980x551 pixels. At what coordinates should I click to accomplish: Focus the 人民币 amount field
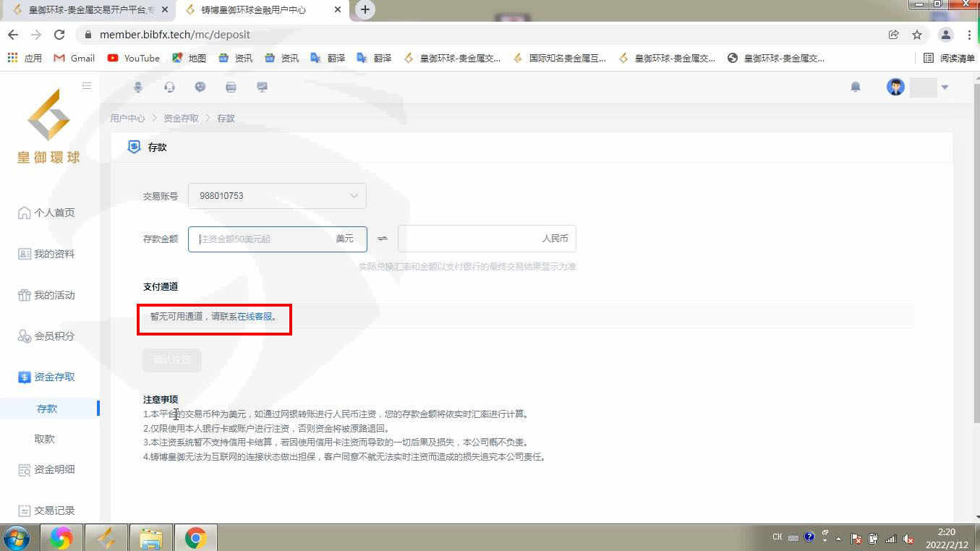tap(487, 239)
